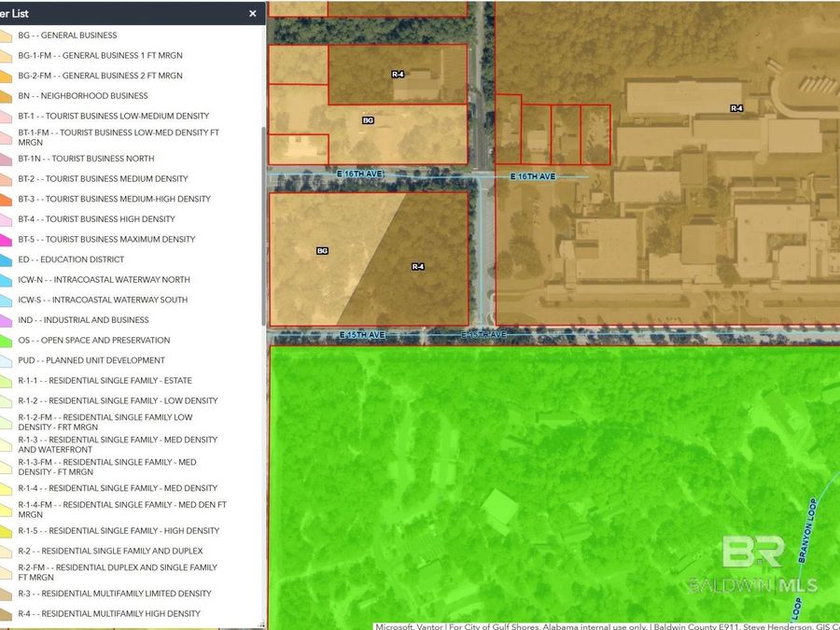Screen dimensions: 840x630
Task: Select the BN Neighborhood Business legend entry text
Action: [83, 96]
